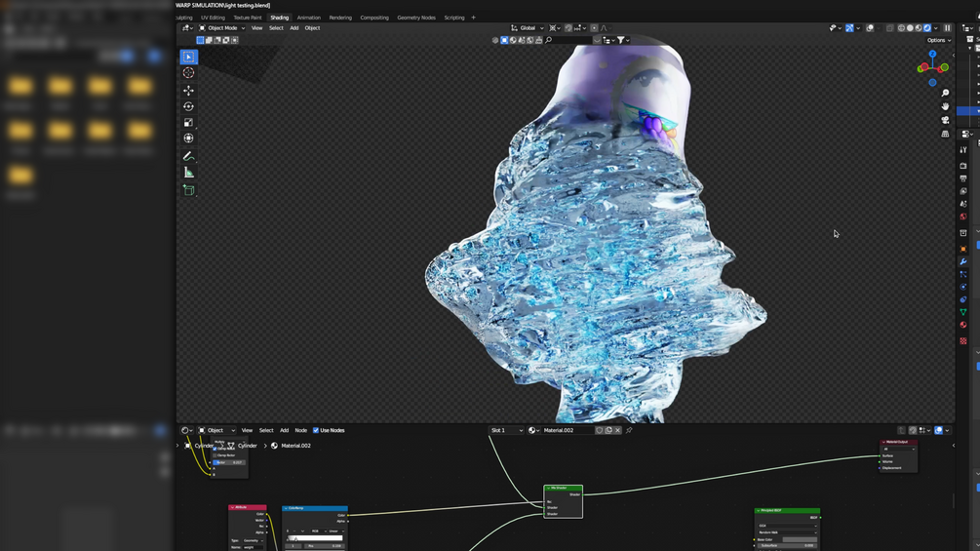Toggle proportional editing icon
Image resolution: width=980 pixels, height=551 pixels.
tap(594, 28)
